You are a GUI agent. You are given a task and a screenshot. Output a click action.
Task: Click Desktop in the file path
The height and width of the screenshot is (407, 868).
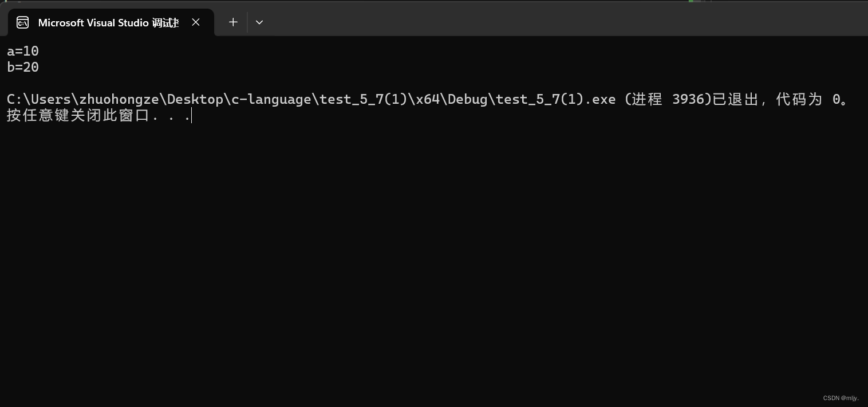[x=195, y=99]
